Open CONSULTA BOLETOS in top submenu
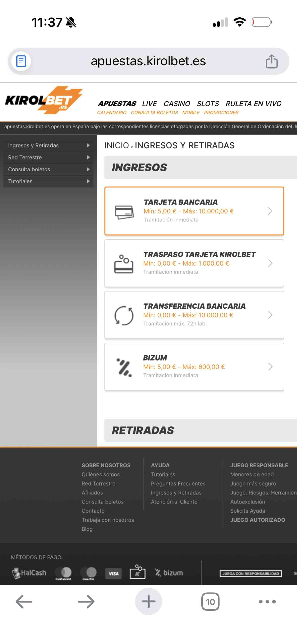 (154, 113)
